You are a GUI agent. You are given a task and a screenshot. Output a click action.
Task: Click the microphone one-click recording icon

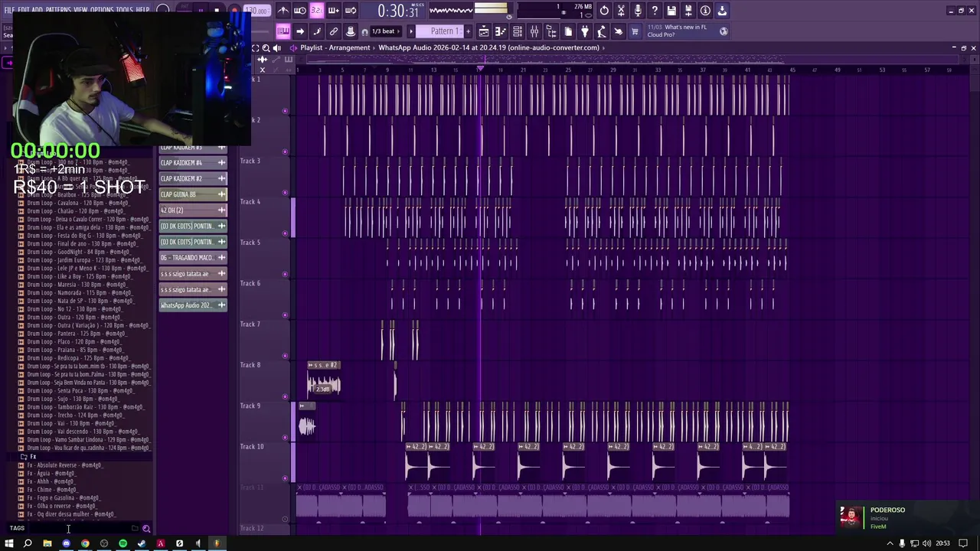(638, 11)
